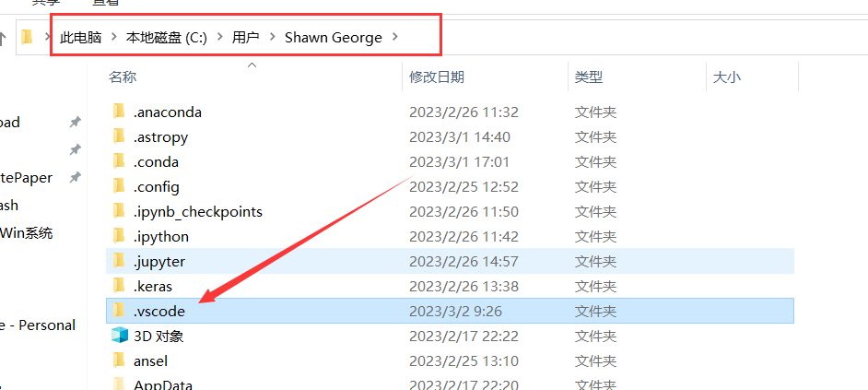
Task: Expand the chevron after Shawn George breadcrumb
Action: [394, 37]
